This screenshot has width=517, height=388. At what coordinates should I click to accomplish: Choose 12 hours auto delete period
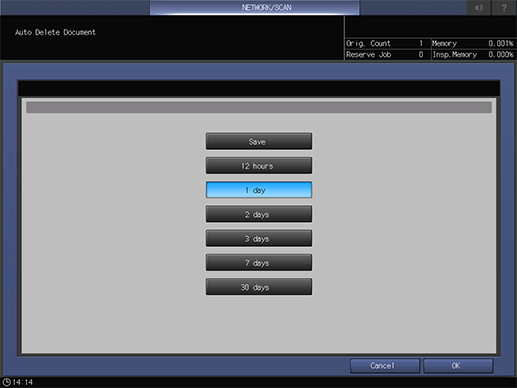tap(259, 166)
